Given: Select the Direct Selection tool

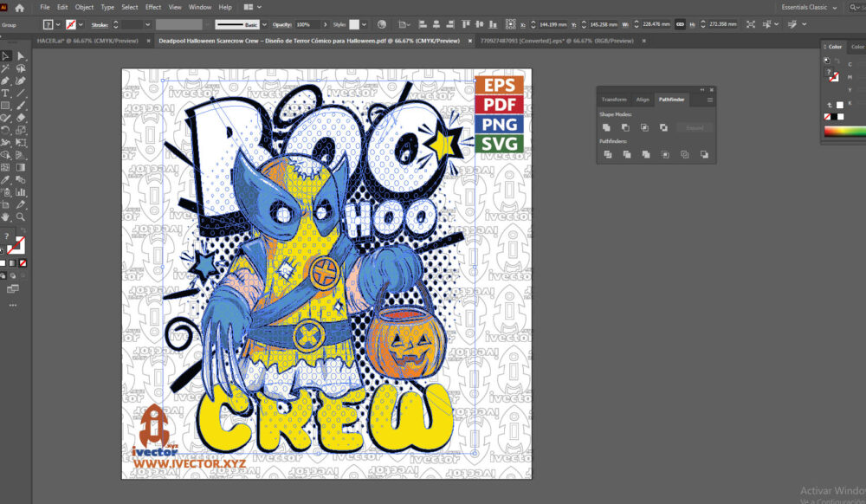Looking at the screenshot, I should [x=21, y=55].
